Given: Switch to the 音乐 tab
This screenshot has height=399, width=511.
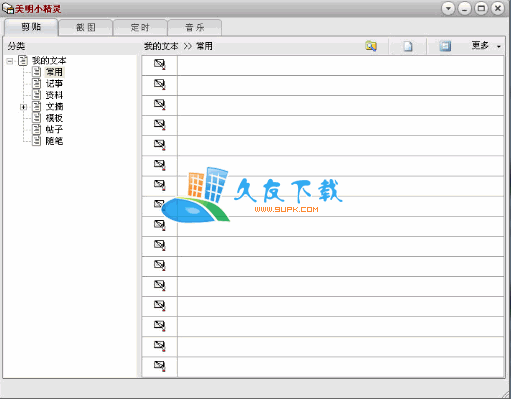Looking at the screenshot, I should tap(195, 27).
